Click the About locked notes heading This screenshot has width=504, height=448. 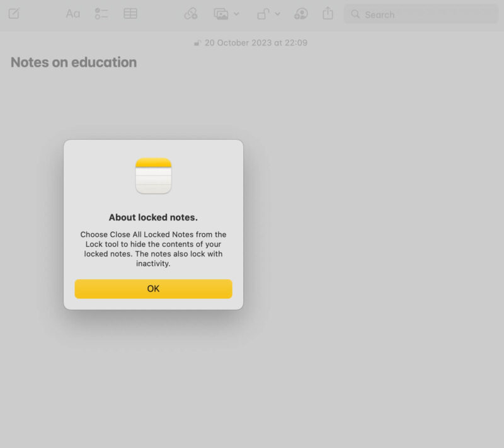[153, 217]
